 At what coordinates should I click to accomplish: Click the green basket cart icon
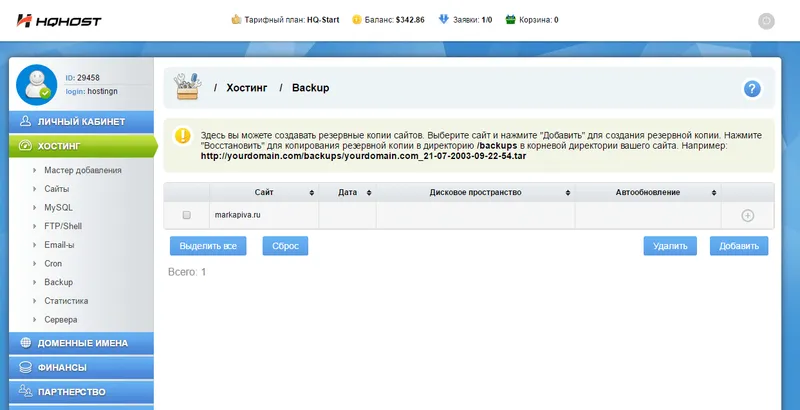[510, 20]
